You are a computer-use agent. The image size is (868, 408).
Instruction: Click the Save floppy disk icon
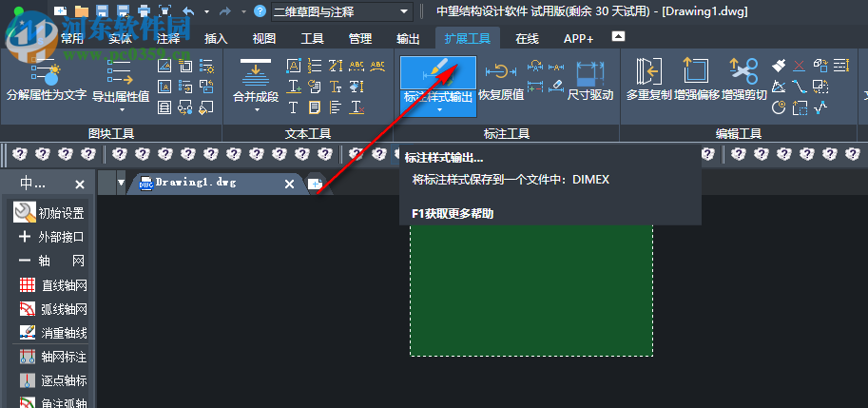(102, 10)
